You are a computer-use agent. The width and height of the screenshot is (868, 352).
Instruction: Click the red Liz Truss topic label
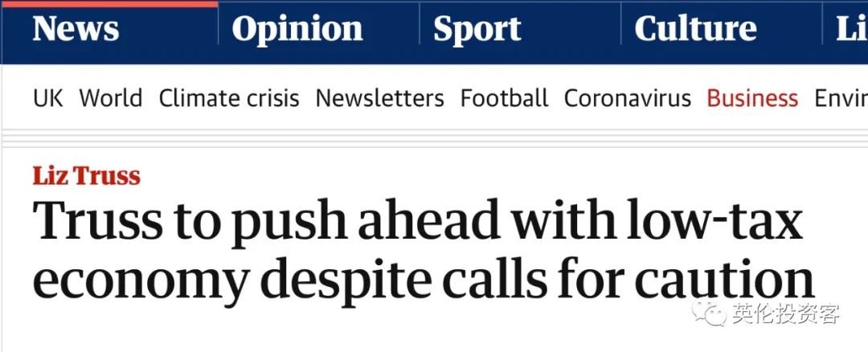[86, 175]
